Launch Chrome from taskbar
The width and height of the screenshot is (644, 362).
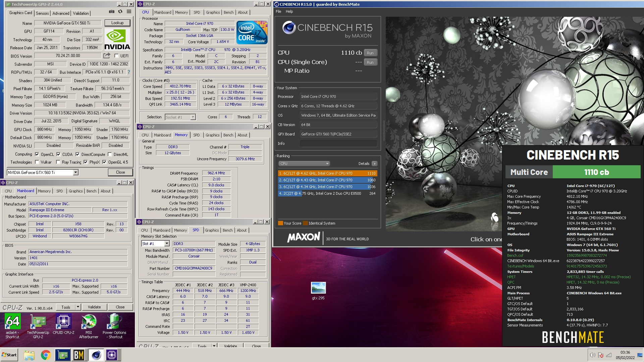click(x=46, y=355)
